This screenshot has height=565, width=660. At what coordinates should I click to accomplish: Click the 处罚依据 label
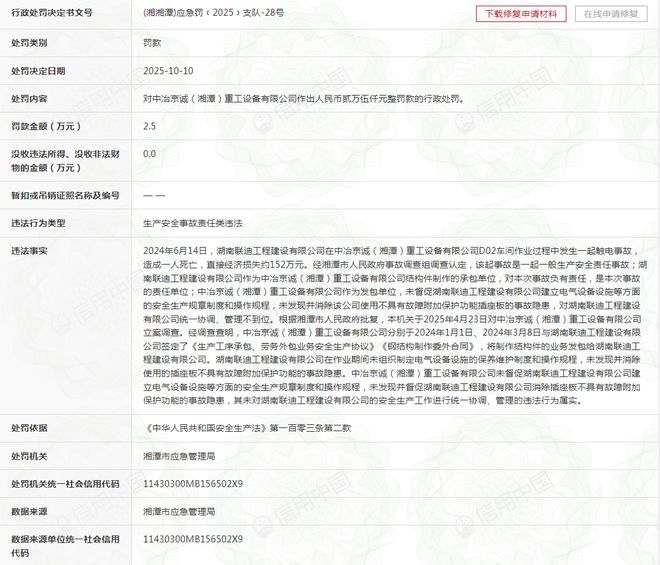[29, 428]
